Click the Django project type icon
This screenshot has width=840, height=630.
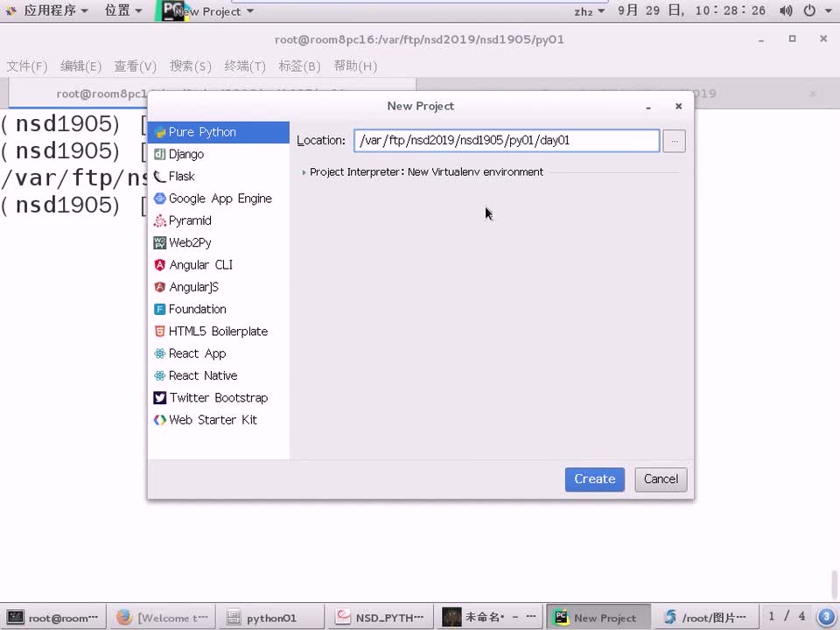click(x=159, y=154)
